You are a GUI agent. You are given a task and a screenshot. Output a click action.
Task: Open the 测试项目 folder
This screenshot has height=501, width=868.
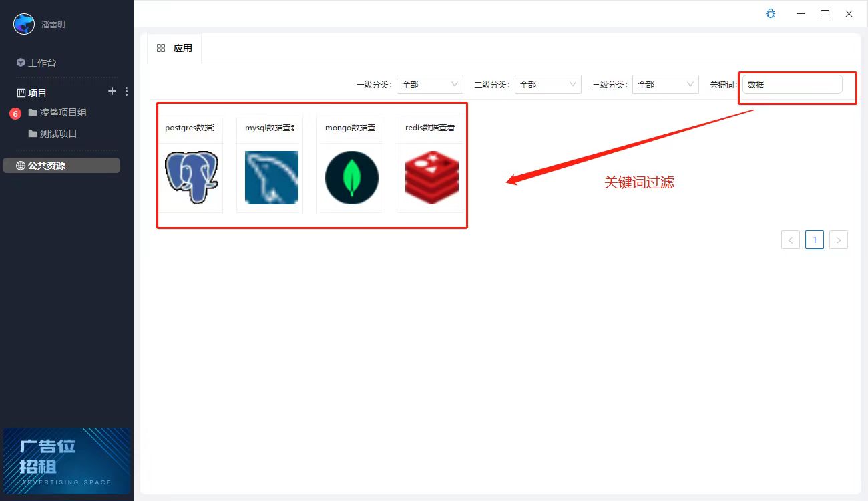pos(59,134)
